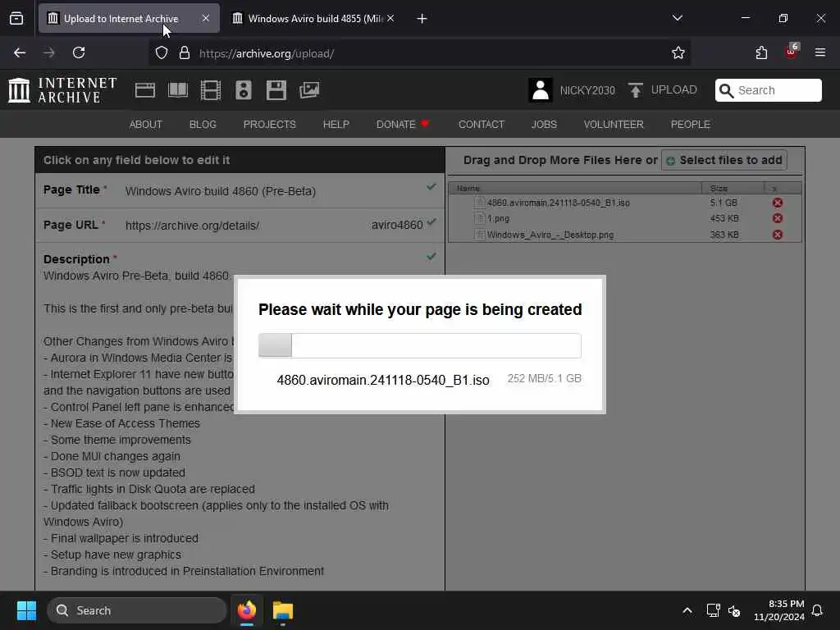840x630 pixels.
Task: Click the upload progress bar
Action: click(x=420, y=345)
